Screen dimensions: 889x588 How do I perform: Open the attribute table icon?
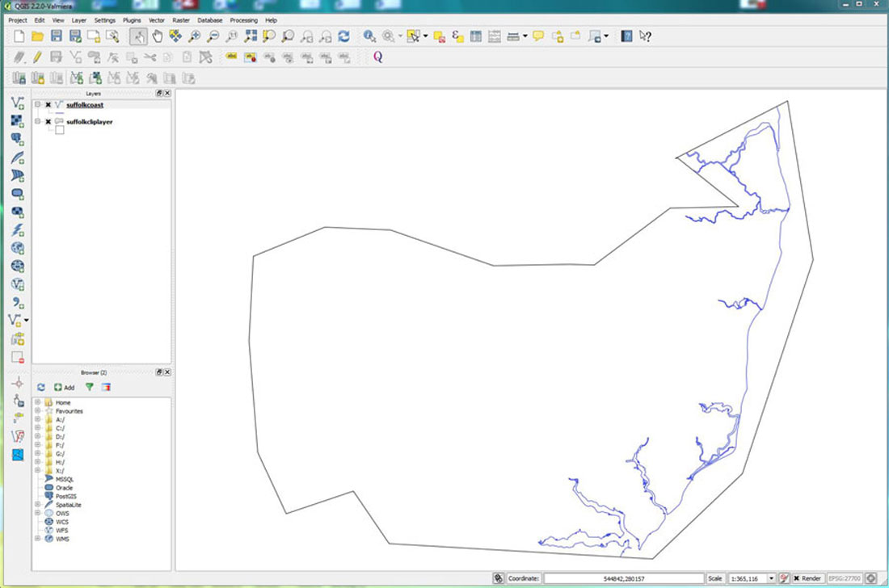coord(476,36)
